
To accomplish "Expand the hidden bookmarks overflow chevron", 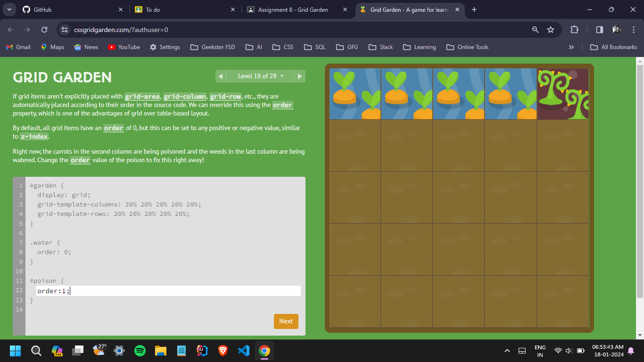I will (571, 47).
